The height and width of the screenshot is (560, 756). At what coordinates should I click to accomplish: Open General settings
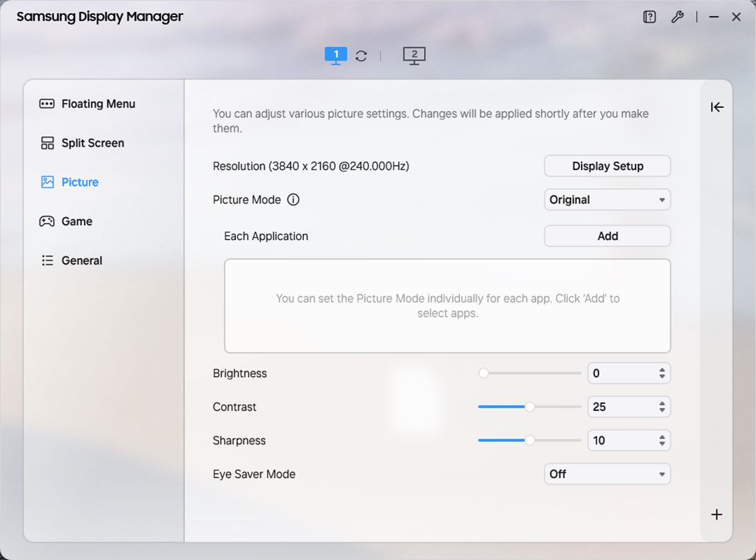(x=71, y=261)
